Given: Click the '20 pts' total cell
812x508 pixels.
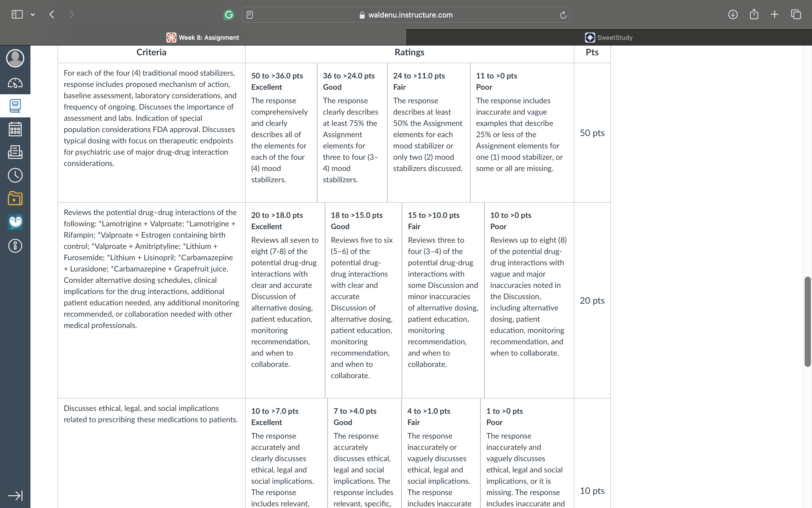Looking at the screenshot, I should 592,301.
